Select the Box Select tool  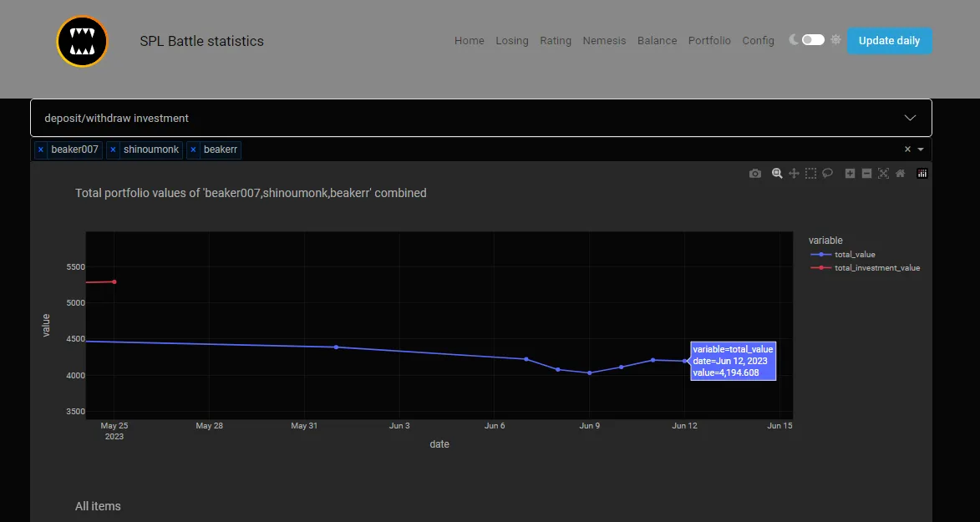pyautogui.click(x=810, y=174)
